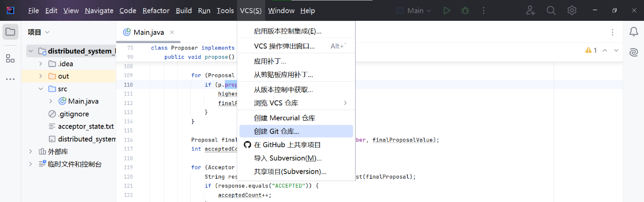
Task: Open IDE settings gear icon
Action: (x=572, y=10)
